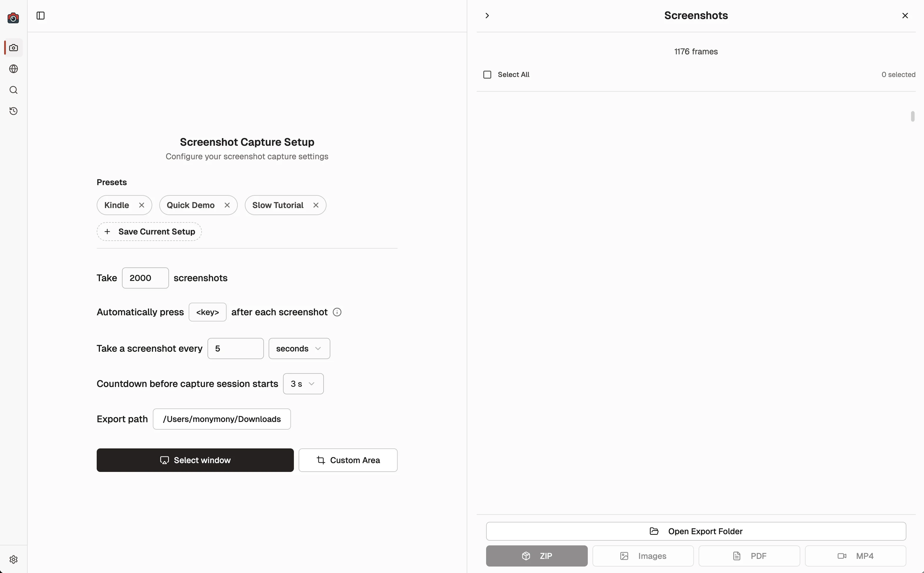Remove the Kindle preset
The image size is (924, 573).
(141, 205)
